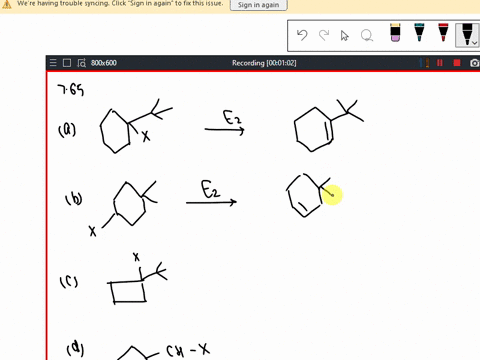Click the Sign in again button

258,5
